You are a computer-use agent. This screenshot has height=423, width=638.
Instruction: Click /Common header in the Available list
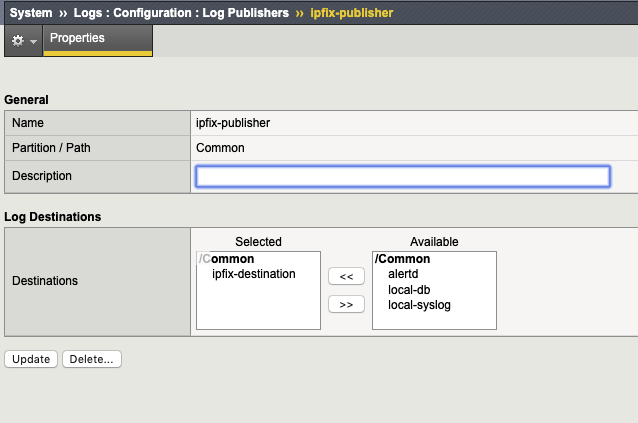pos(402,259)
